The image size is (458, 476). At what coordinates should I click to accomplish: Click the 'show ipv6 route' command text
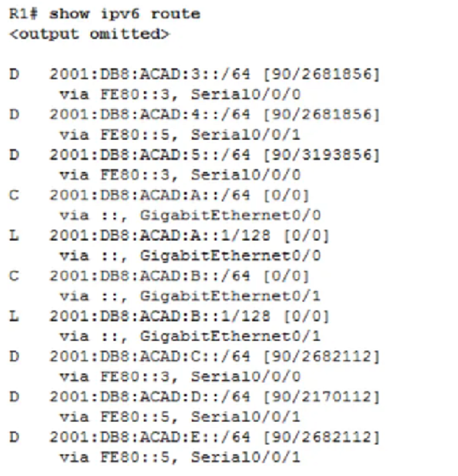click(125, 14)
